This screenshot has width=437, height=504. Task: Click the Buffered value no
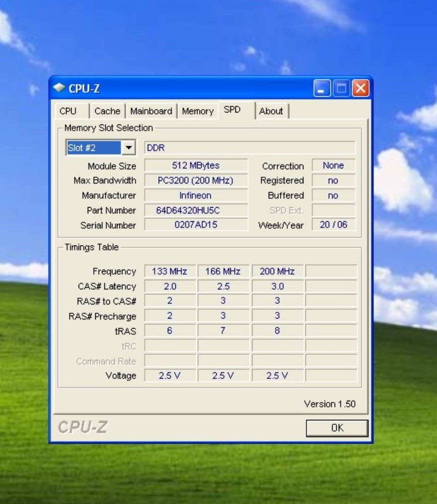coord(334,196)
